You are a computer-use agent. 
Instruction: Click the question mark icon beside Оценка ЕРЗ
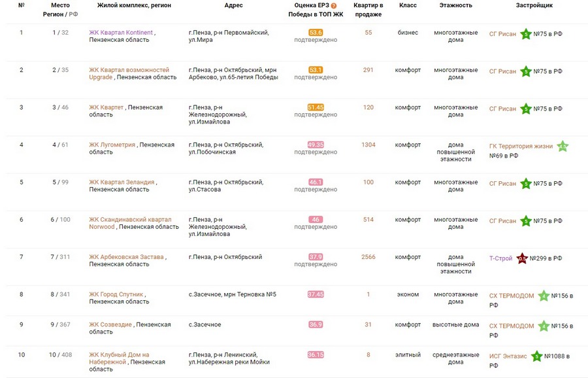(x=334, y=5)
